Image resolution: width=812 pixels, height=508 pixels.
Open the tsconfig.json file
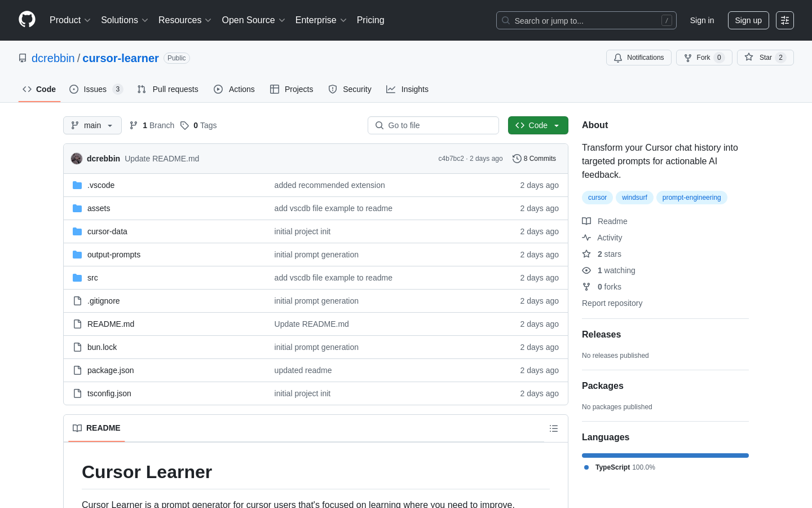[109, 393]
